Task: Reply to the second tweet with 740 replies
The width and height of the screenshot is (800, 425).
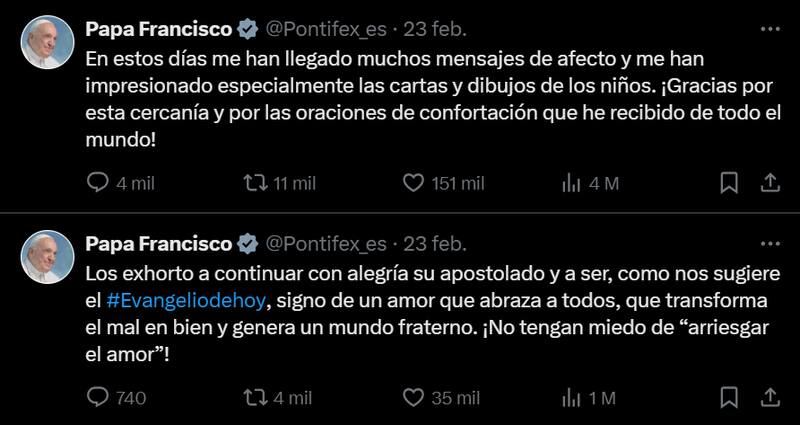Action: point(98,397)
